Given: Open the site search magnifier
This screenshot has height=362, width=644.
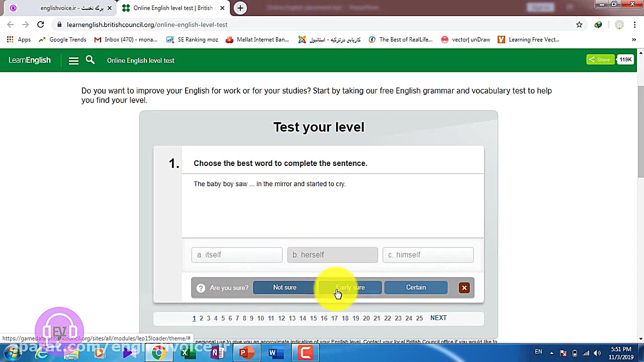Looking at the screenshot, I should [90, 60].
